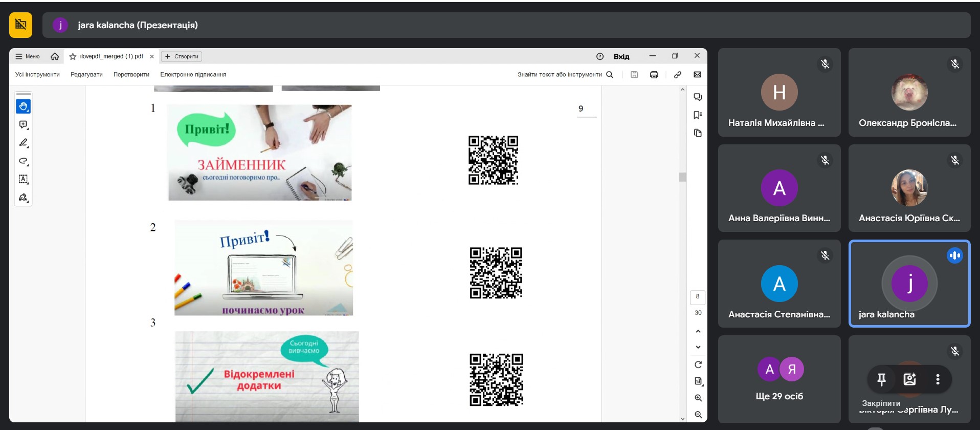Viewport: 980px width, 430px height.
Task: Select the freehand draw lasso tool
Action: point(23,161)
